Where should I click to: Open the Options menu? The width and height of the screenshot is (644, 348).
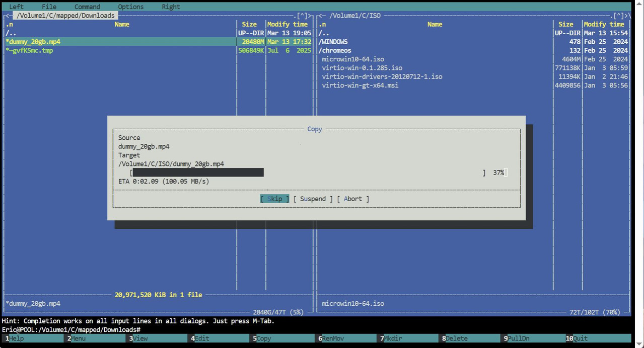131,7
